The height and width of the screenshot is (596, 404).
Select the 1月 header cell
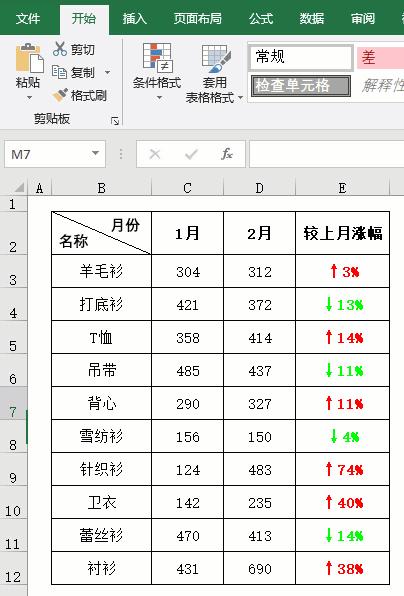pyautogui.click(x=187, y=233)
